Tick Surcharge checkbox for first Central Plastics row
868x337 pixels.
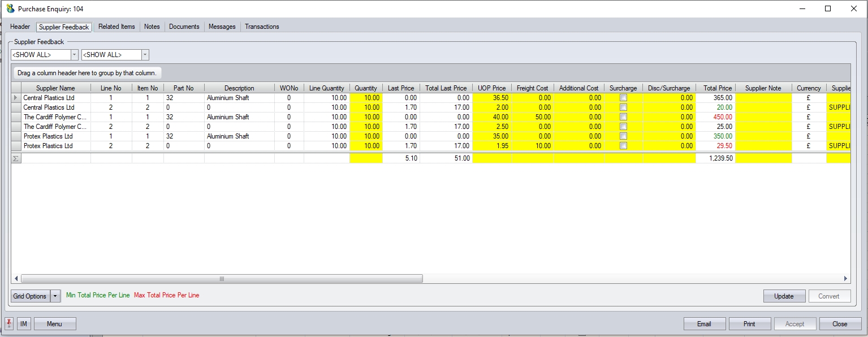click(623, 98)
